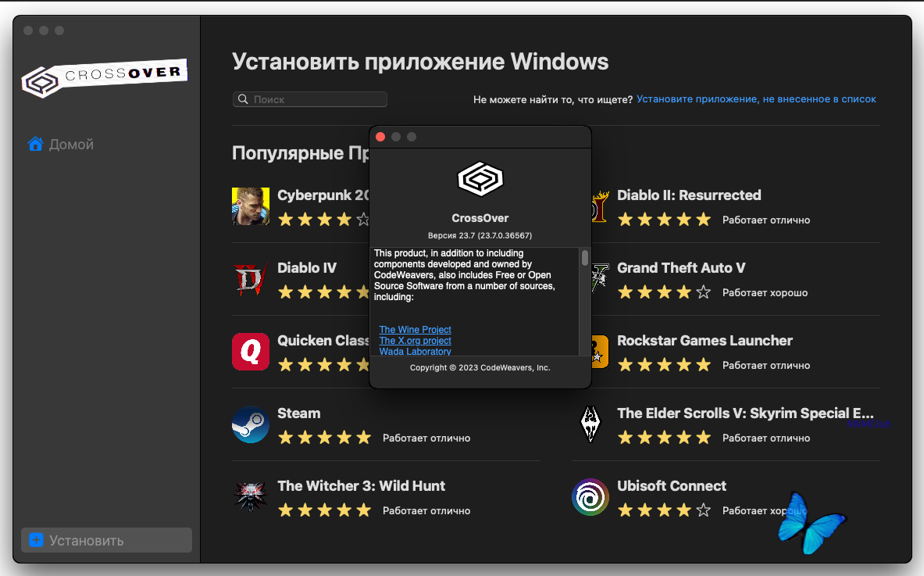Click the magnifier icon in search box
The image size is (924, 576).
tap(243, 99)
